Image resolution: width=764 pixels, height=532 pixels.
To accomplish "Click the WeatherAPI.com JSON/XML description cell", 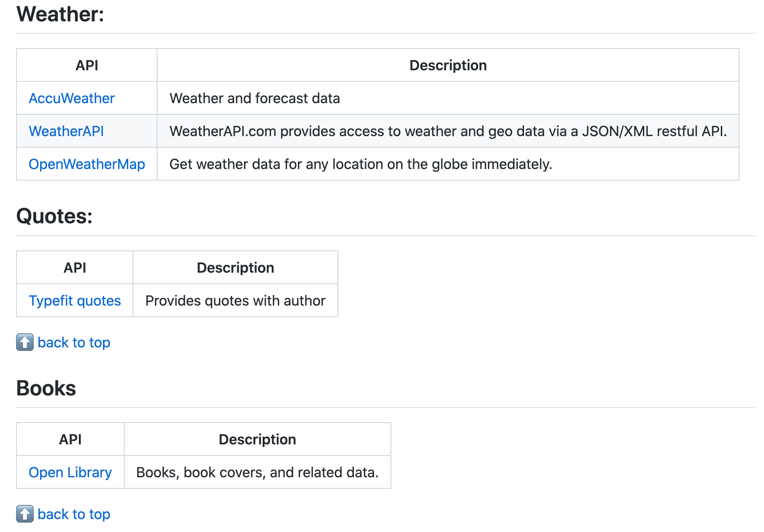I will (x=448, y=131).
